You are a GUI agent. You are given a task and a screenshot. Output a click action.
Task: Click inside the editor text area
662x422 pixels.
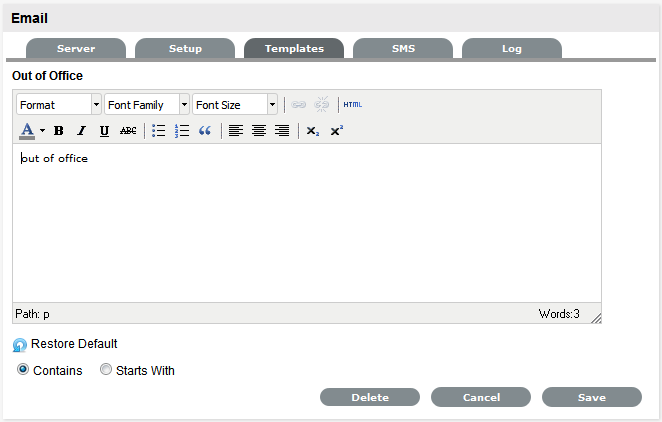pos(307,223)
